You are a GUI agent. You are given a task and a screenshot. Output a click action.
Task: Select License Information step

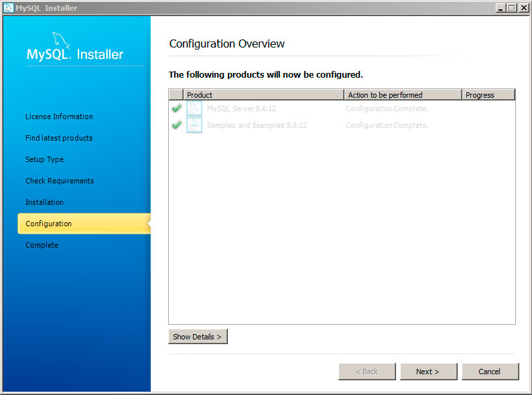click(59, 116)
